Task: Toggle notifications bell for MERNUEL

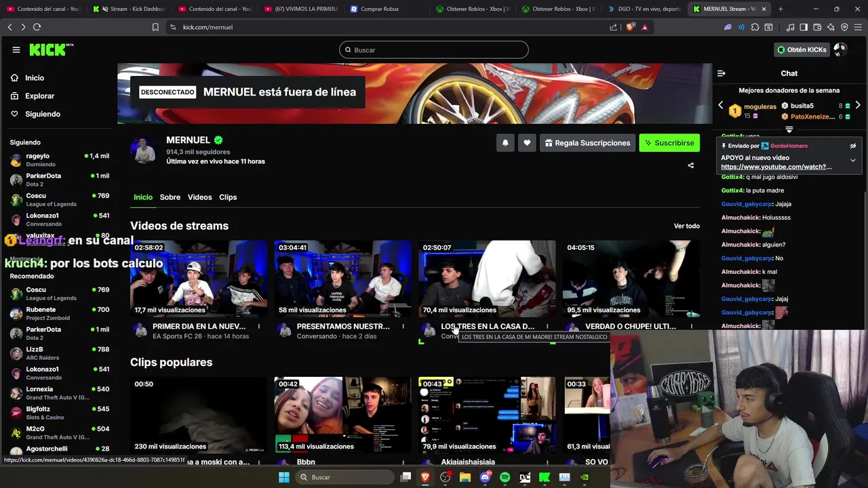Action: point(505,143)
